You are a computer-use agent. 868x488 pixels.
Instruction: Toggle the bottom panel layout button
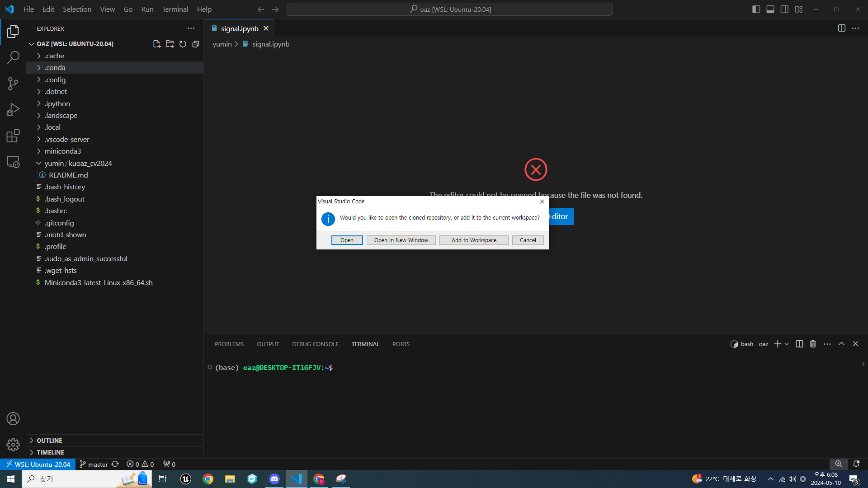770,9
